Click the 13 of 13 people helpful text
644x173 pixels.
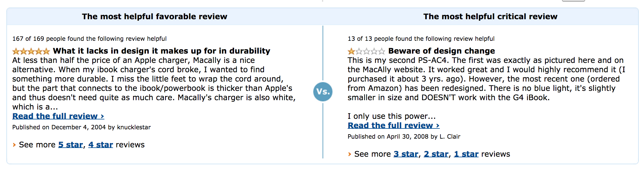click(x=421, y=39)
